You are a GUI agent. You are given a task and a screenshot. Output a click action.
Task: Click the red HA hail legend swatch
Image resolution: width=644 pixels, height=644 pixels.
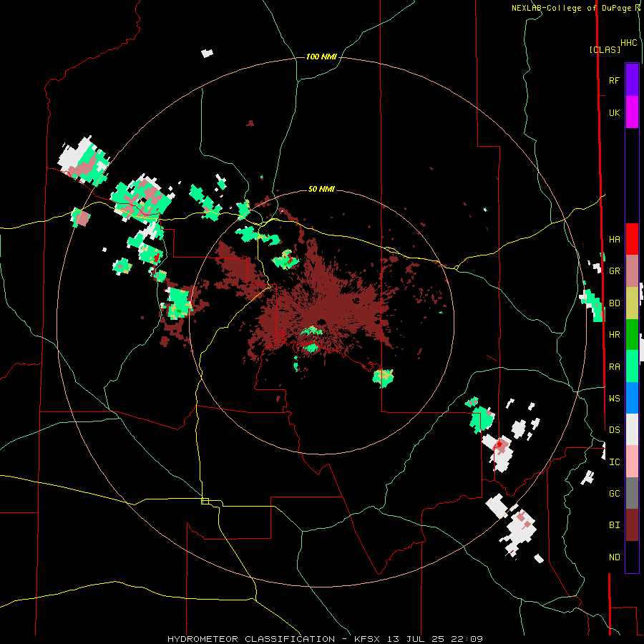pyautogui.click(x=632, y=239)
